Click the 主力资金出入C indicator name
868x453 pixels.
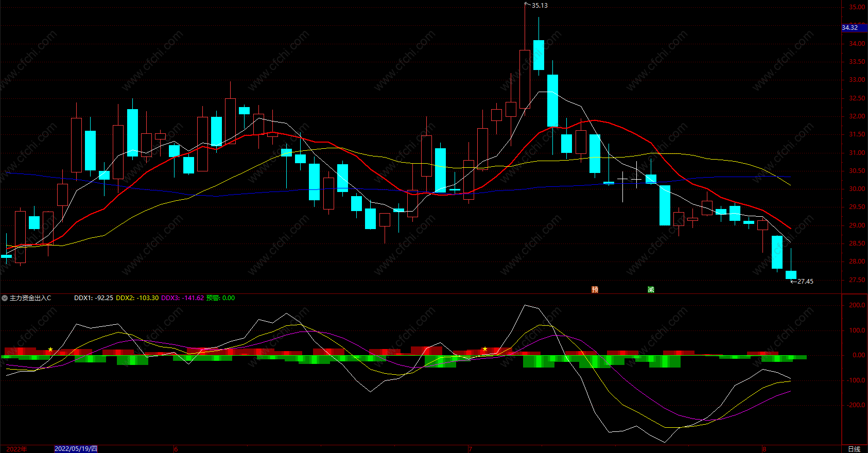click(x=30, y=298)
